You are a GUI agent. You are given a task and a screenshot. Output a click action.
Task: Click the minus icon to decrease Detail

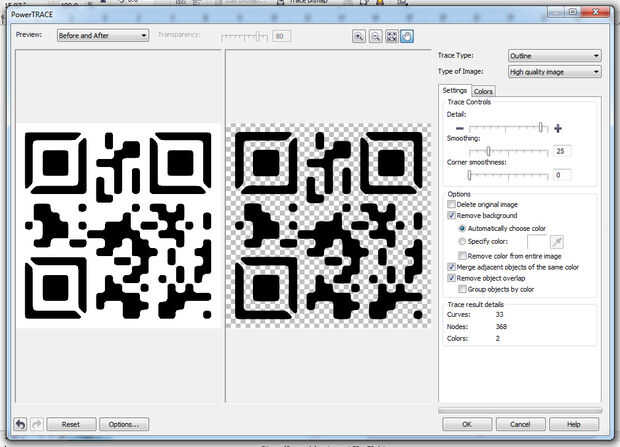[459, 129]
